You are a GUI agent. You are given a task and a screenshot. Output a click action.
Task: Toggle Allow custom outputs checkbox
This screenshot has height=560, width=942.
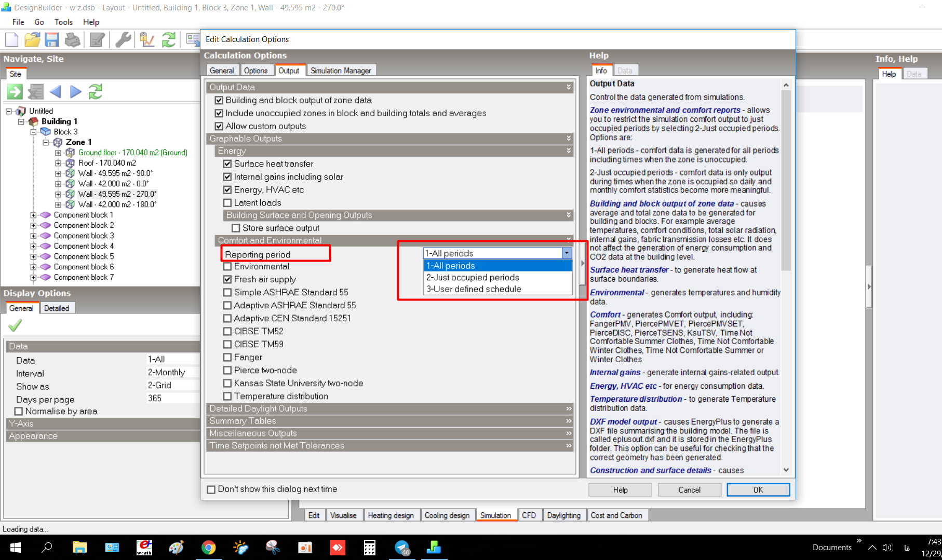click(219, 126)
